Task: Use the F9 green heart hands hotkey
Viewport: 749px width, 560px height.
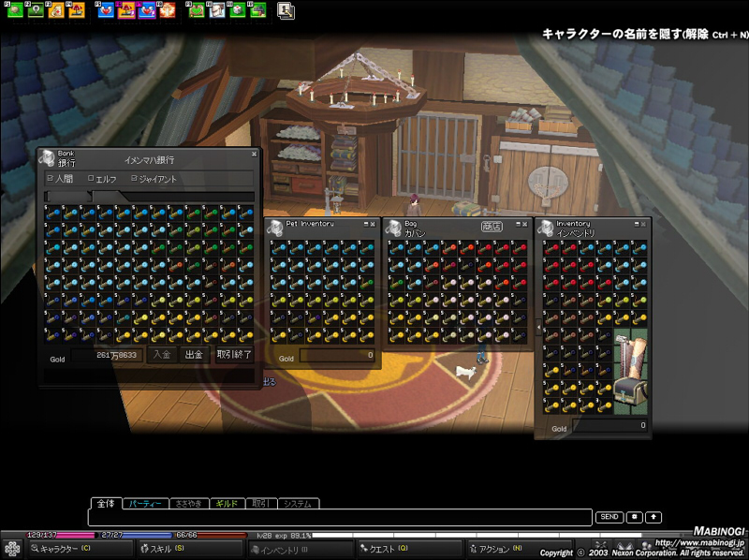Action: tap(197, 9)
